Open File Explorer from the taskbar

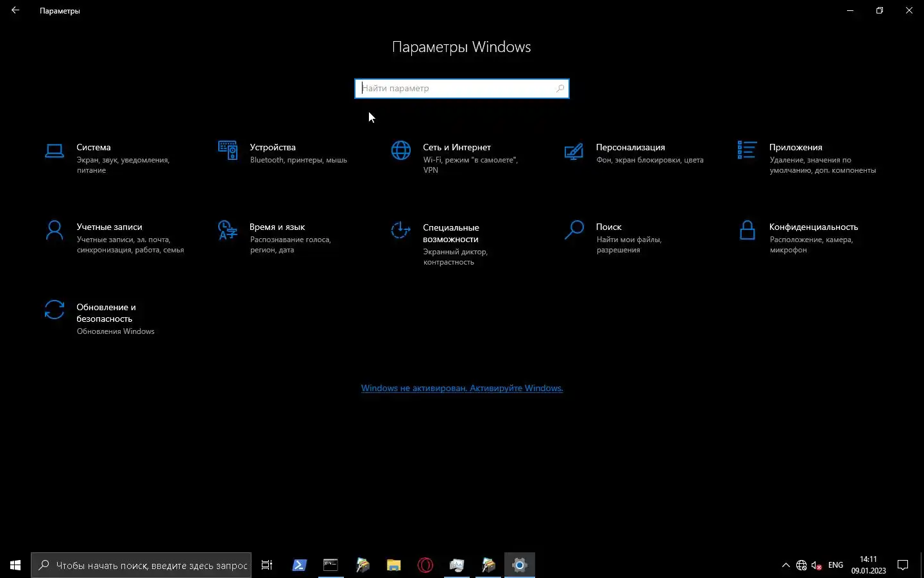393,565
